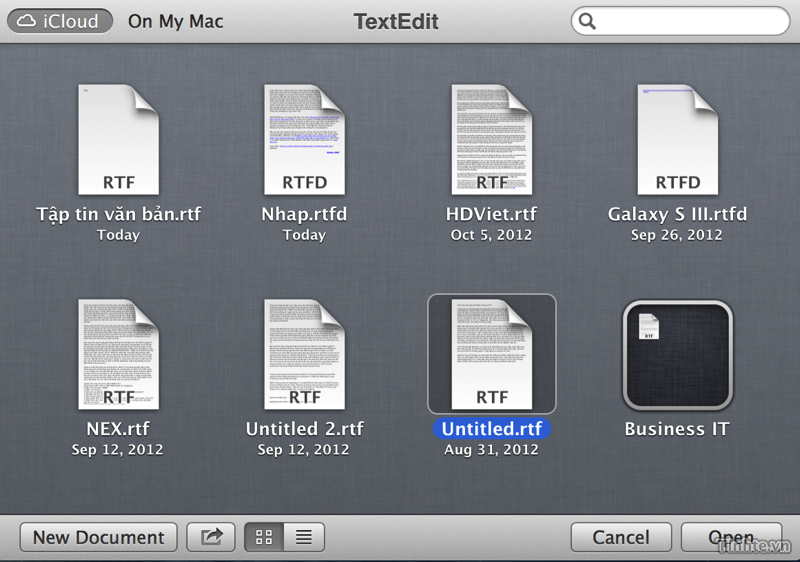Image resolution: width=800 pixels, height=562 pixels.
Task: Select the Galaxy S III.rtfd document icon
Action: click(x=678, y=140)
